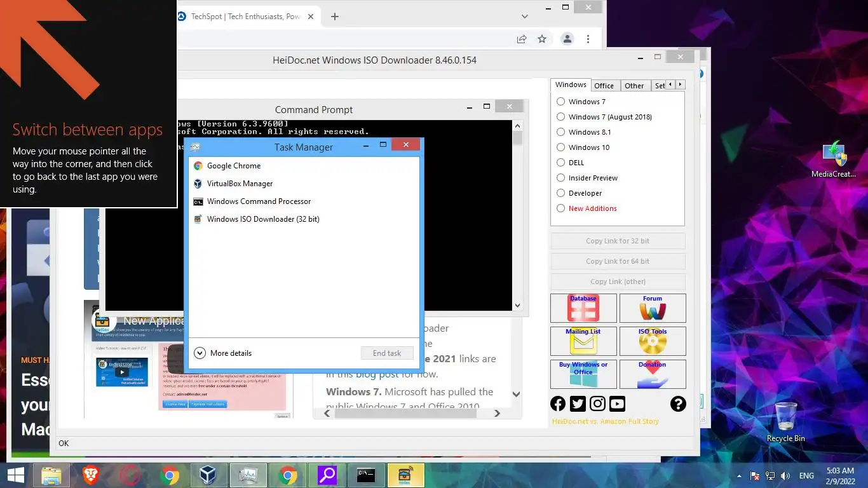Click Command Prompt vertical scrollbar thumb
Viewport: 868px width, 488px height.
[x=517, y=138]
